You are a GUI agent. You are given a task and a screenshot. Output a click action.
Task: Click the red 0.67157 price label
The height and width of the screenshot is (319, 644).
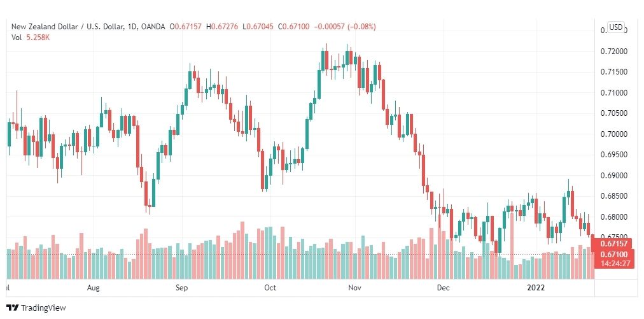[x=613, y=243]
